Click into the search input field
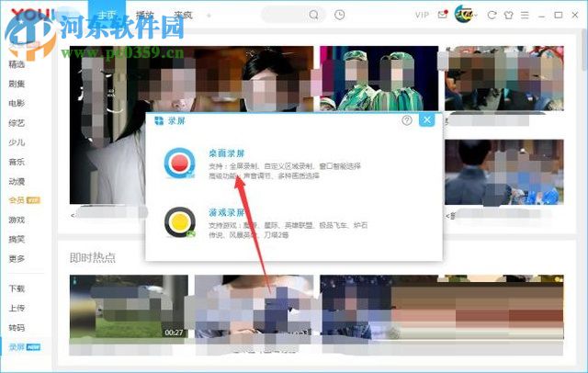 coord(285,15)
